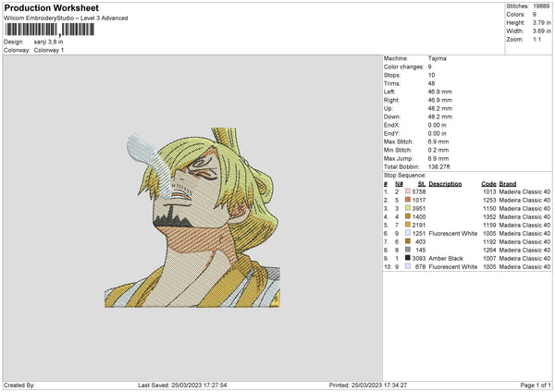Pick the swatch next to stitch count 1400
The height and width of the screenshot is (392, 555).
(x=408, y=216)
